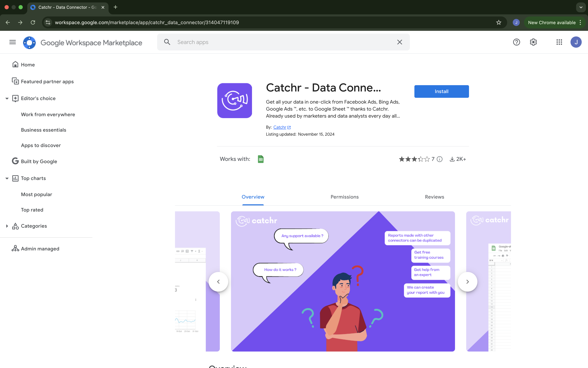Open Top rated list

pyautogui.click(x=32, y=210)
